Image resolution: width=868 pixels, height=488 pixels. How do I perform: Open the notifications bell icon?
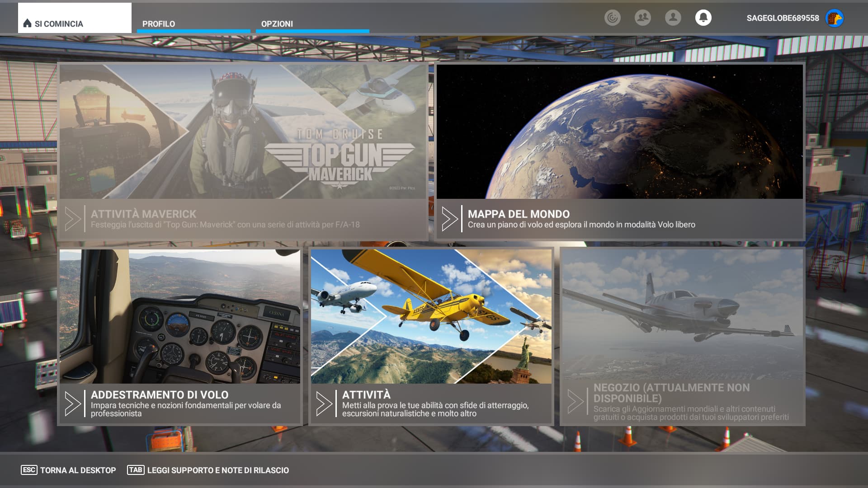coord(703,18)
